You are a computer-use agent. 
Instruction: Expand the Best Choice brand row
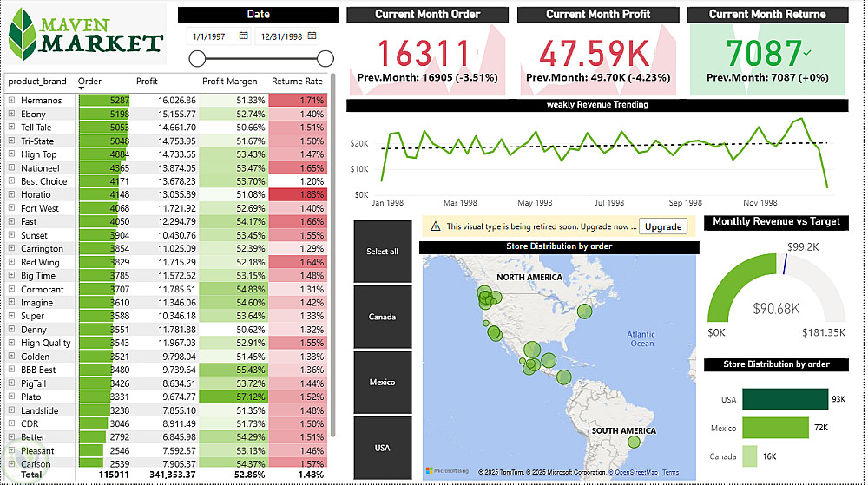click(x=11, y=180)
